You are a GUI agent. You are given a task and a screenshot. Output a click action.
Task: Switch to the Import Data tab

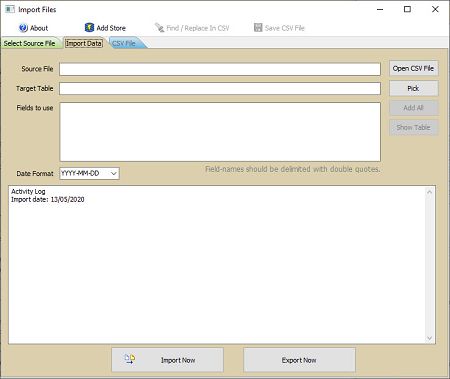point(84,43)
